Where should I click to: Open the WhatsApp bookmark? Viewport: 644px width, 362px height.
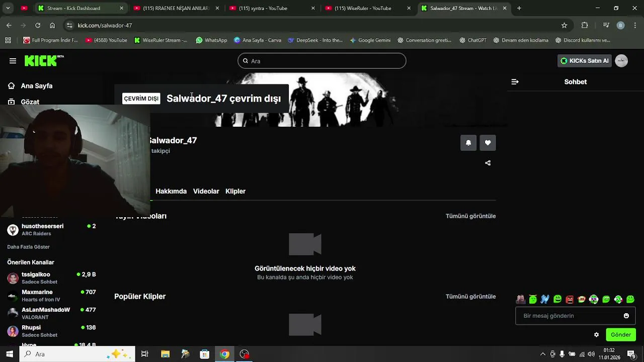(x=211, y=40)
